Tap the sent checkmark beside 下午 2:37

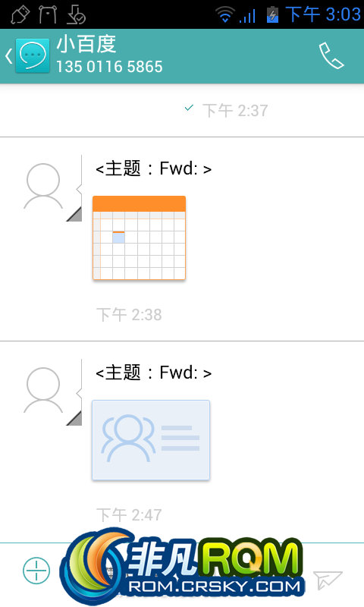point(189,108)
